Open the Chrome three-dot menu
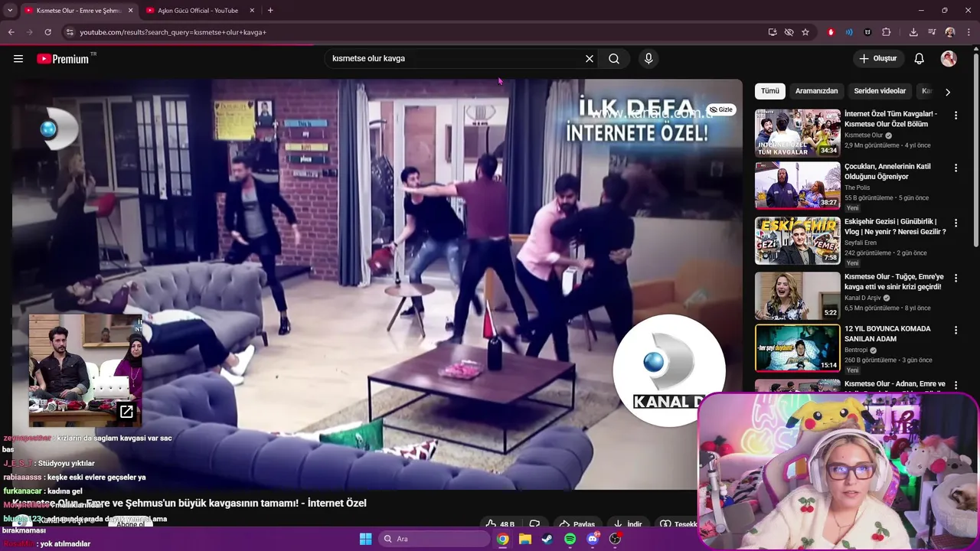The height and width of the screenshot is (551, 980). tap(969, 32)
